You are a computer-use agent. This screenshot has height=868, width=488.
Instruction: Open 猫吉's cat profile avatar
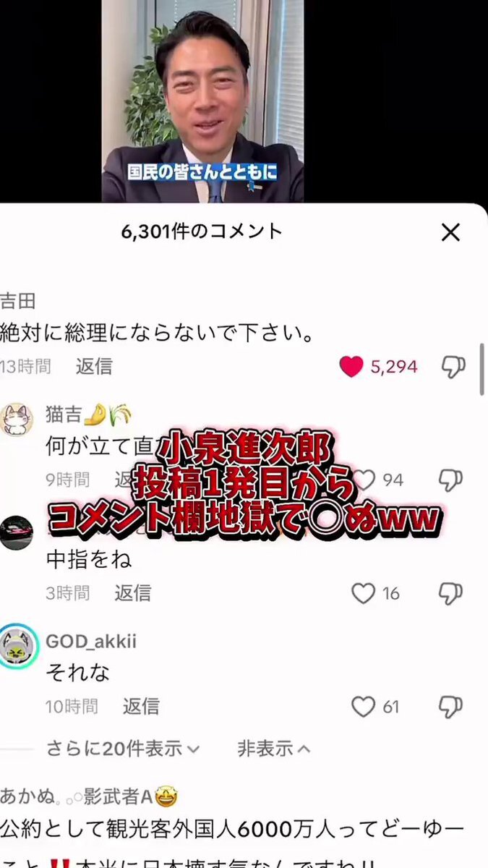click(x=16, y=420)
